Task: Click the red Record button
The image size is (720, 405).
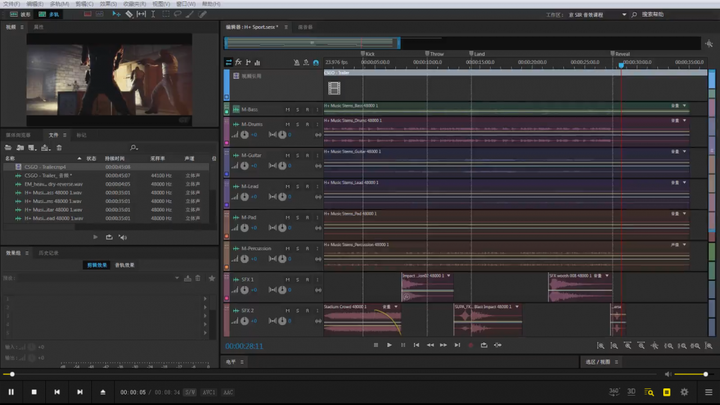Action: pos(471,345)
